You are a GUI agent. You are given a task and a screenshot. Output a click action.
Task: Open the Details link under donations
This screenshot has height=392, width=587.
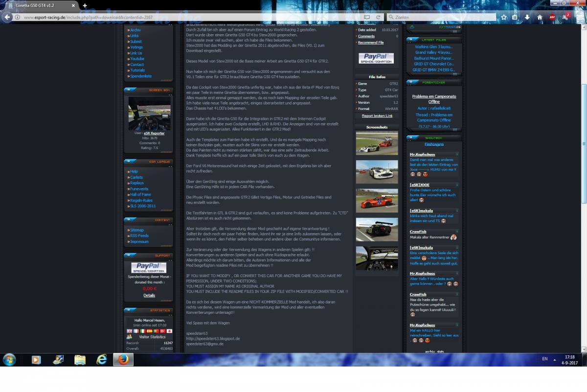click(149, 295)
